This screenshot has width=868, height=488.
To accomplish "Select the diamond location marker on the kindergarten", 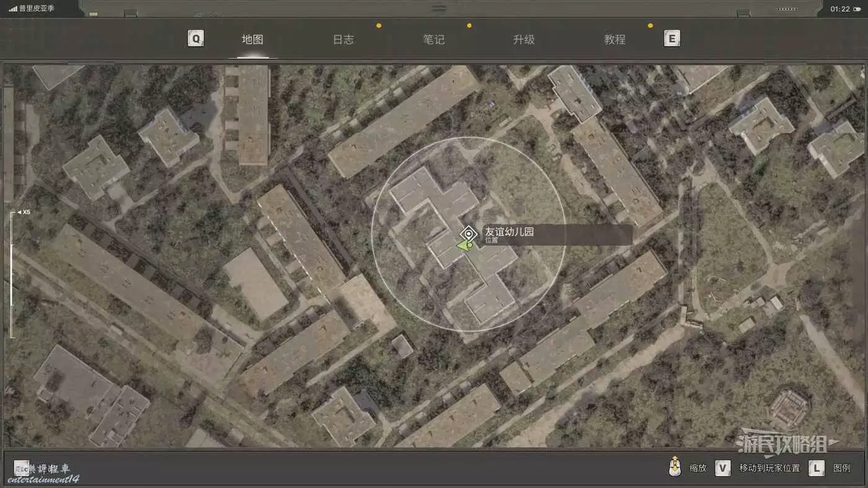I will 469,234.
